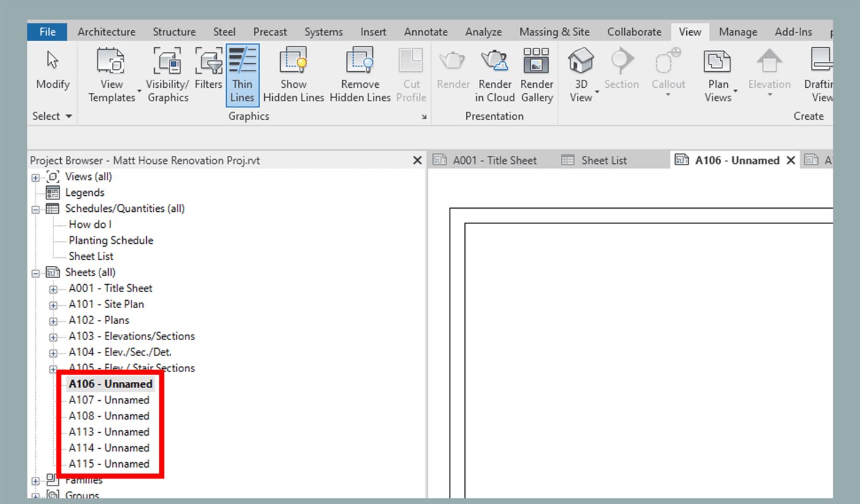Select sheet A106 - Unnamed in browser
This screenshot has width=860, height=504.
111,384
